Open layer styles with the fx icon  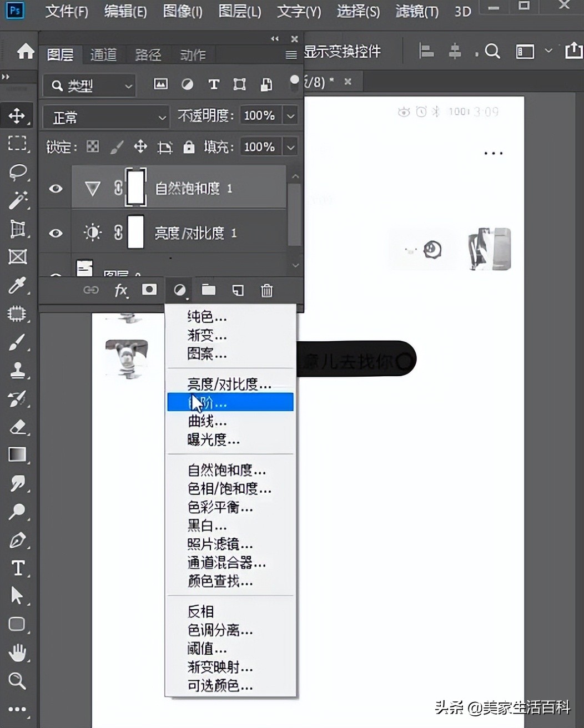(x=121, y=290)
